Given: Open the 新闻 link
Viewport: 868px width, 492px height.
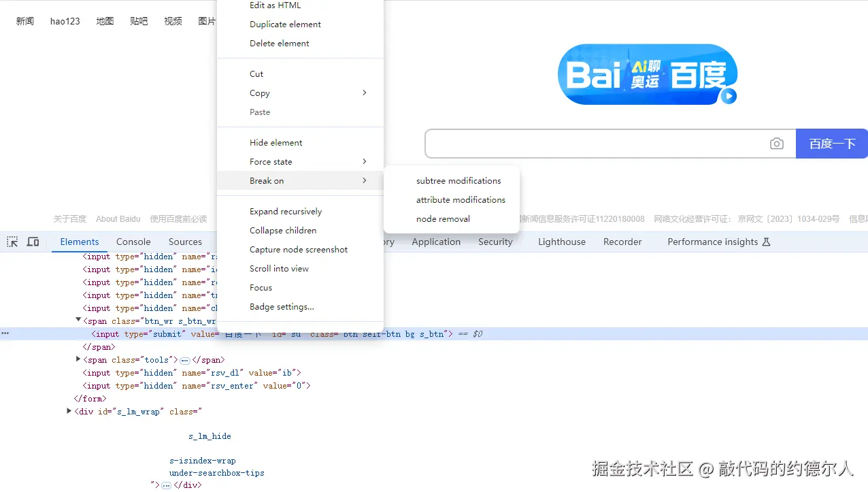Looking at the screenshot, I should (x=25, y=21).
